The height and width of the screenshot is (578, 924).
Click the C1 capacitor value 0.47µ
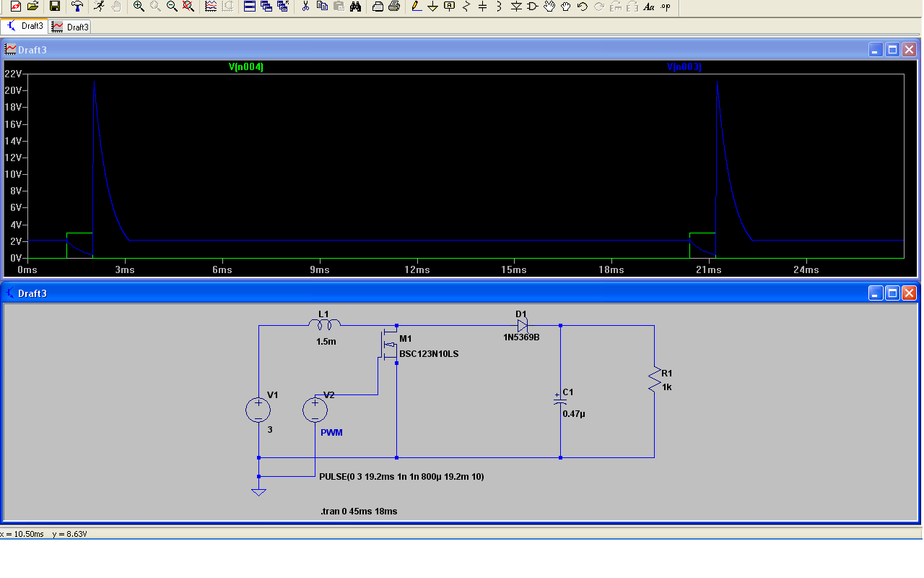click(x=573, y=414)
